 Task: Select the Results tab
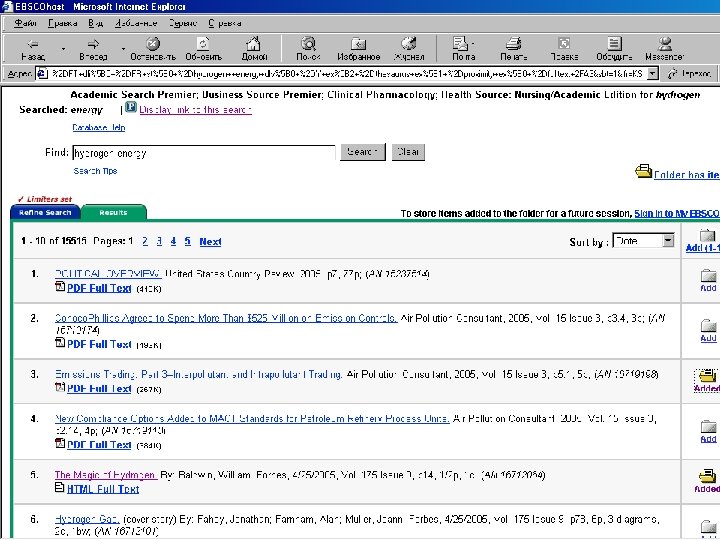pos(113,213)
